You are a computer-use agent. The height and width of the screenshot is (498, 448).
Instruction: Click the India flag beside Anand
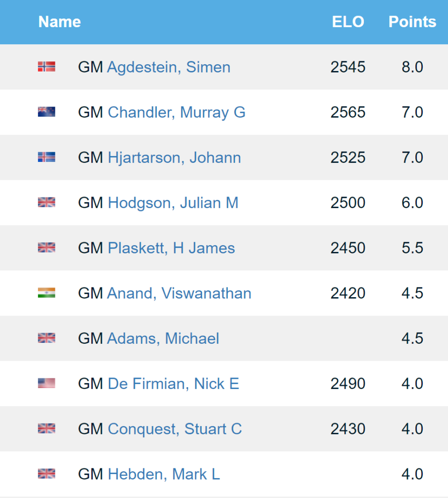tap(46, 293)
